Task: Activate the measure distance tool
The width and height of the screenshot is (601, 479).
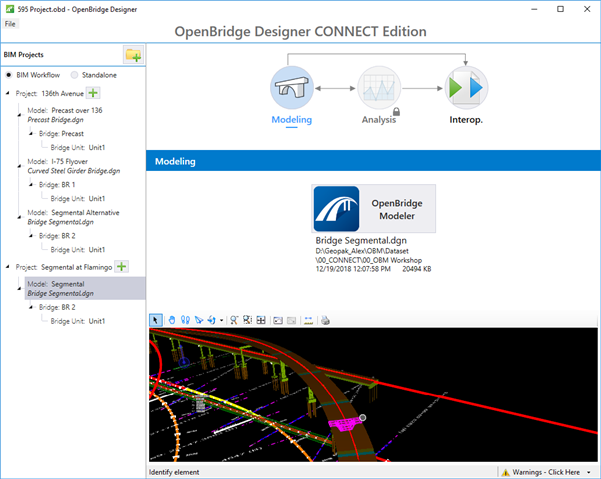Action: (x=309, y=320)
